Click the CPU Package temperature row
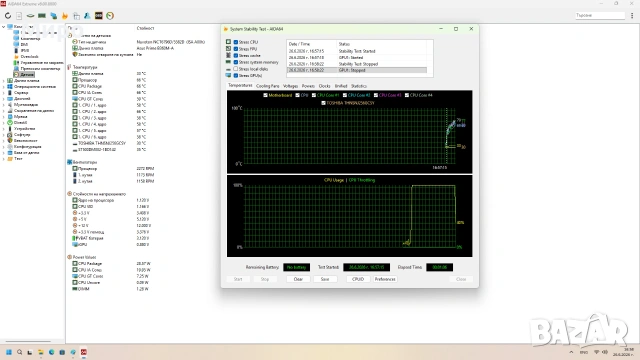Viewport: 640px width, 360px height. coord(109,86)
